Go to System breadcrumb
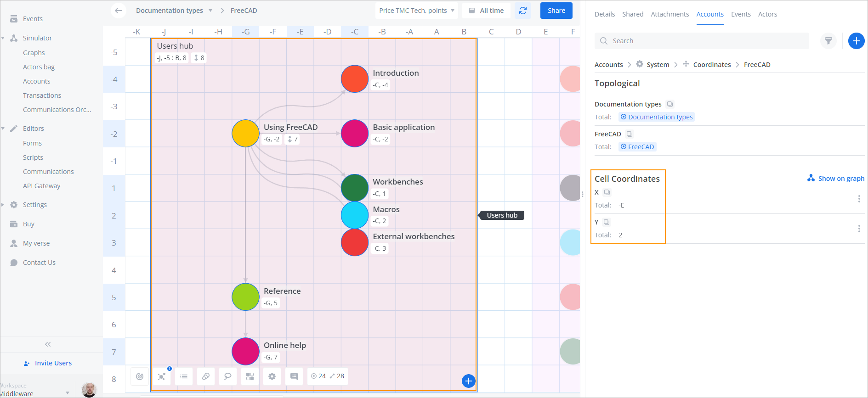 coord(658,65)
